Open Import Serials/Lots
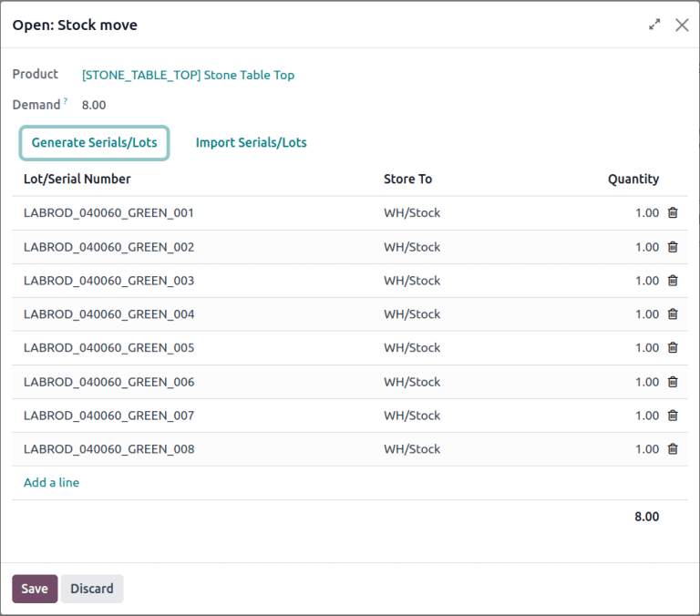Screen dimensions: 700x616 (251, 143)
